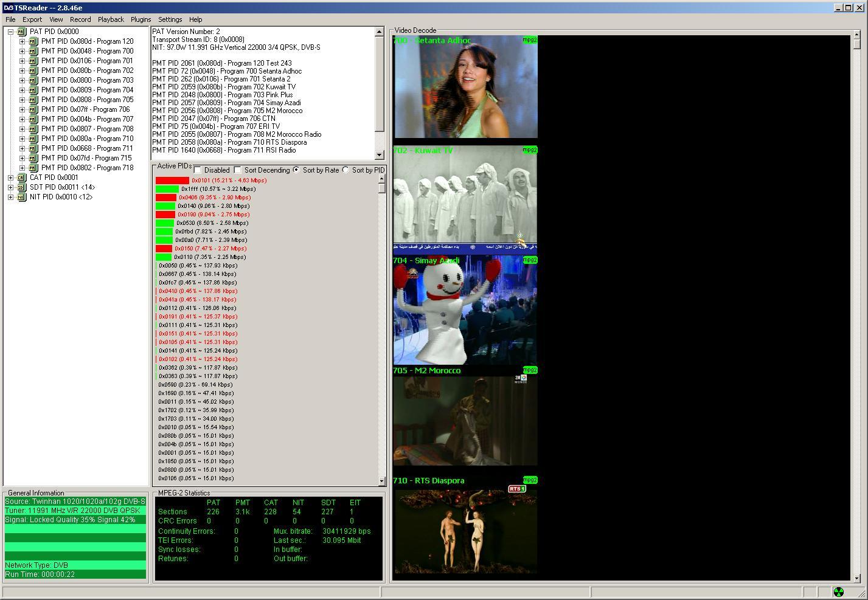Open the View menu

tap(56, 19)
